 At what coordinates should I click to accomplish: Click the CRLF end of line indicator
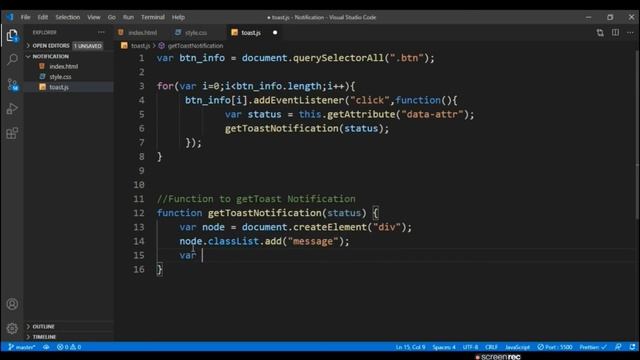491,347
